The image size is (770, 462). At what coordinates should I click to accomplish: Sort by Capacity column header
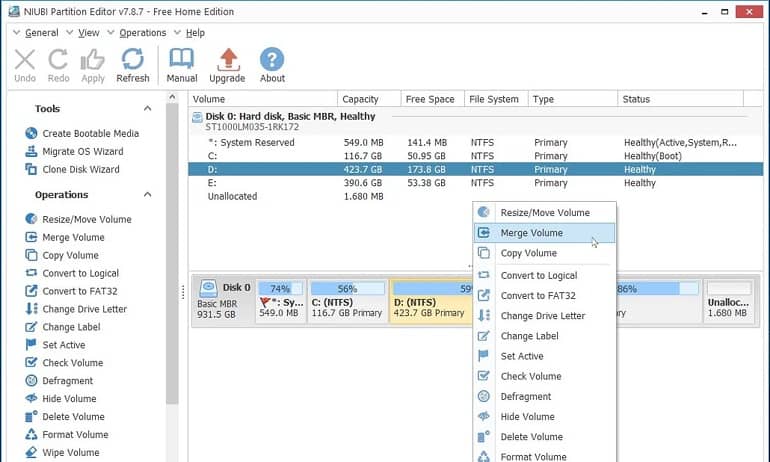pos(369,99)
